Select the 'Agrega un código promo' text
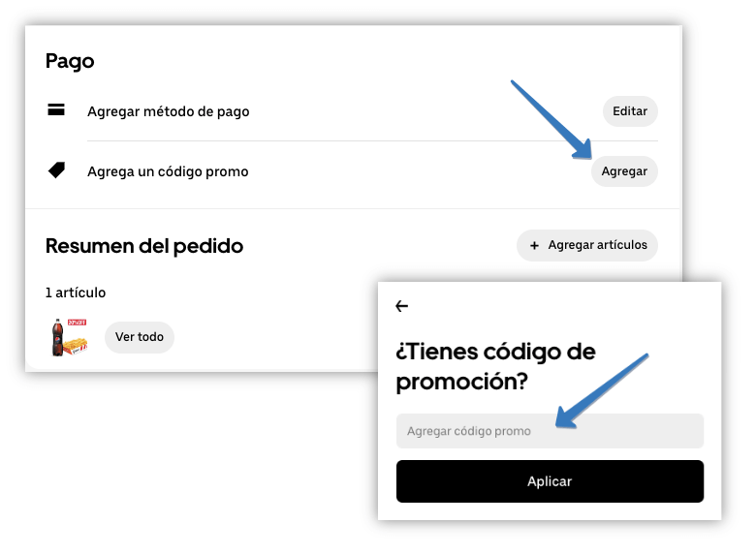Screen dimensions: 756x554 pos(168,172)
